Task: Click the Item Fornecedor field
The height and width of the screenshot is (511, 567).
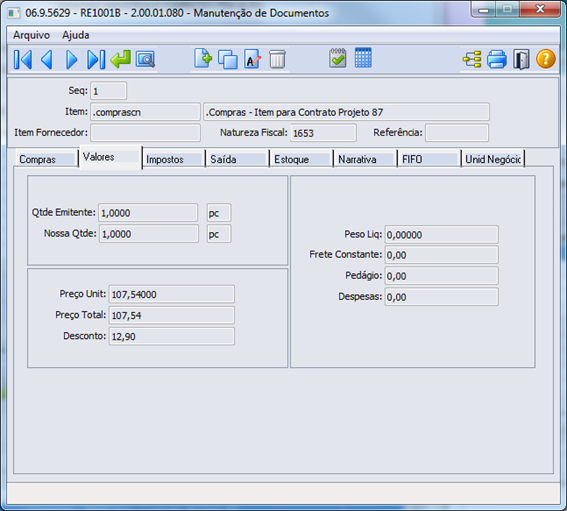Action: click(x=145, y=133)
